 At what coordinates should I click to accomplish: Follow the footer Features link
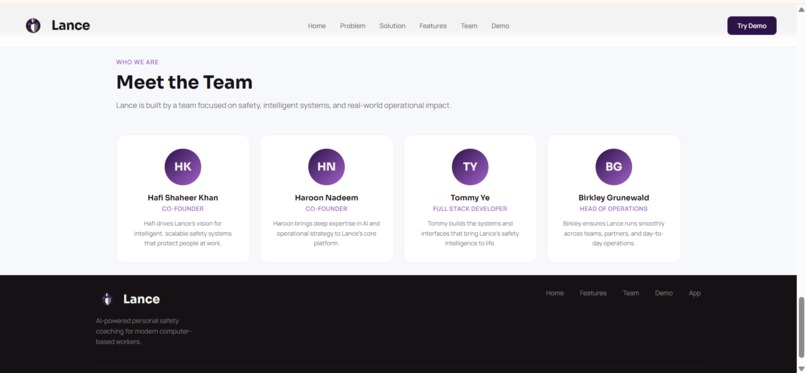(593, 293)
